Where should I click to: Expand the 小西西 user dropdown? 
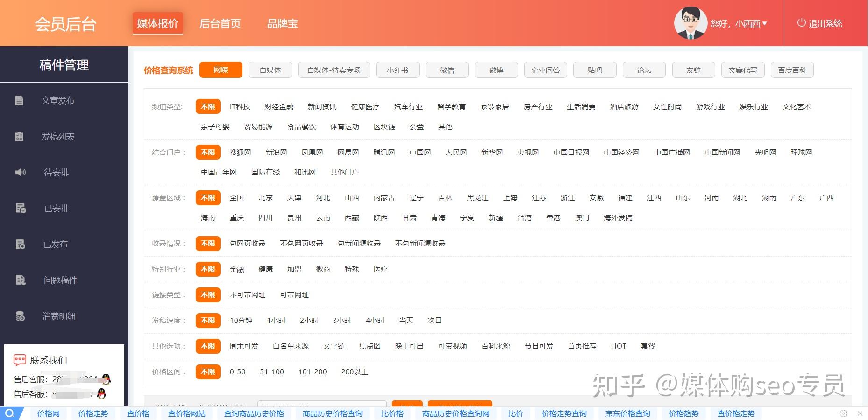(x=764, y=23)
